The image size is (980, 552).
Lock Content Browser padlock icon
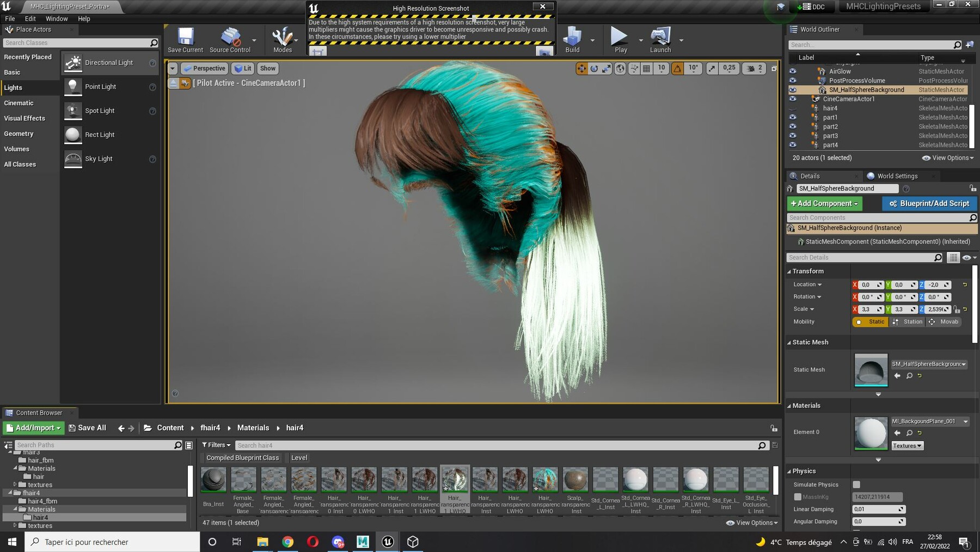click(774, 428)
